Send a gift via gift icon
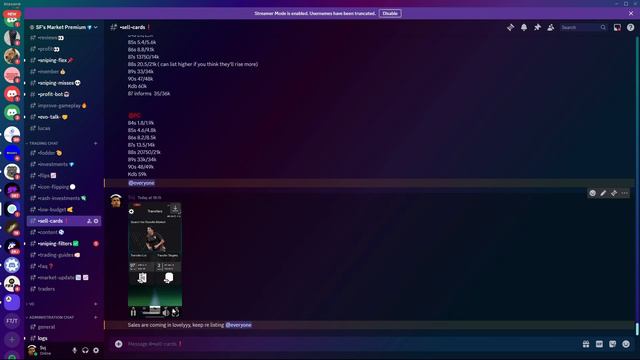Image resolution: width=640 pixels, height=360 pixels. pyautogui.click(x=586, y=344)
